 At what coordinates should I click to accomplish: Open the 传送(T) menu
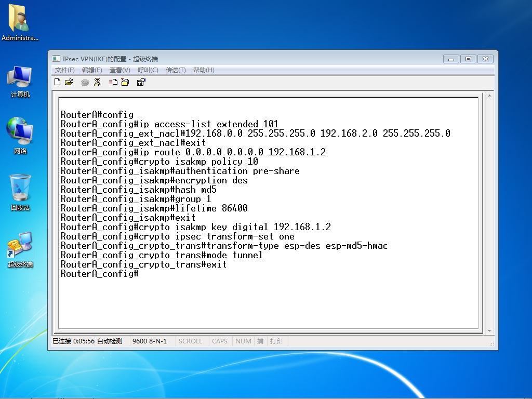[x=176, y=70]
